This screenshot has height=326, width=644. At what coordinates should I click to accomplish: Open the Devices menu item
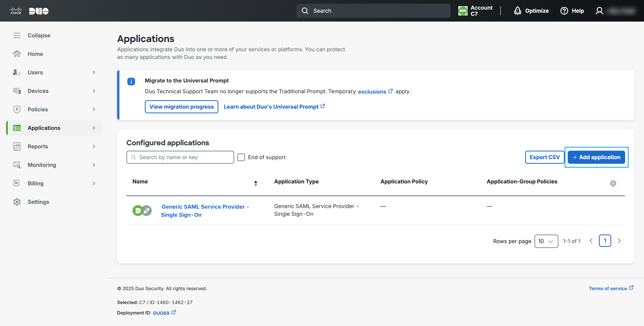(x=38, y=91)
